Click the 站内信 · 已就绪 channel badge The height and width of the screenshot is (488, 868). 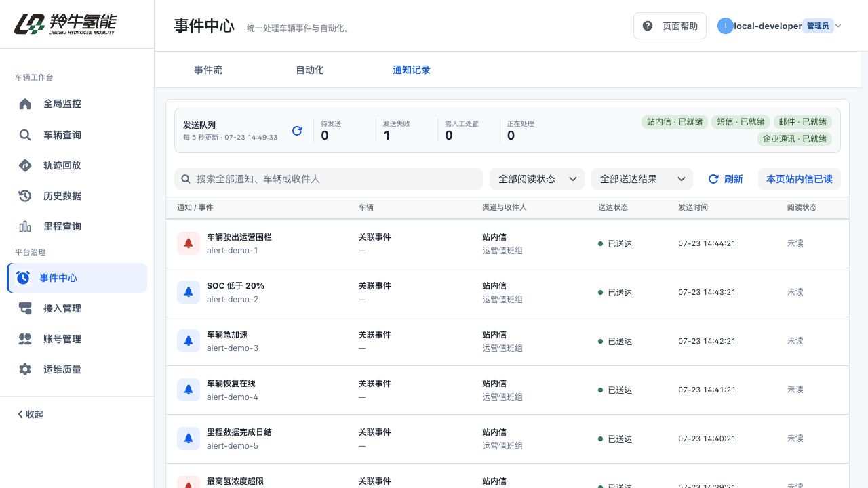(675, 122)
